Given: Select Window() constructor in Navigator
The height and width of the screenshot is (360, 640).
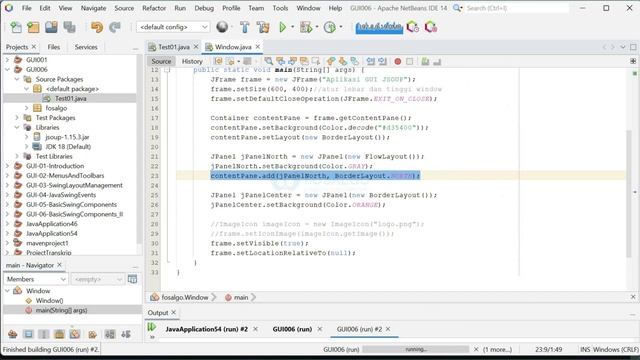Looking at the screenshot, I should point(49,300).
